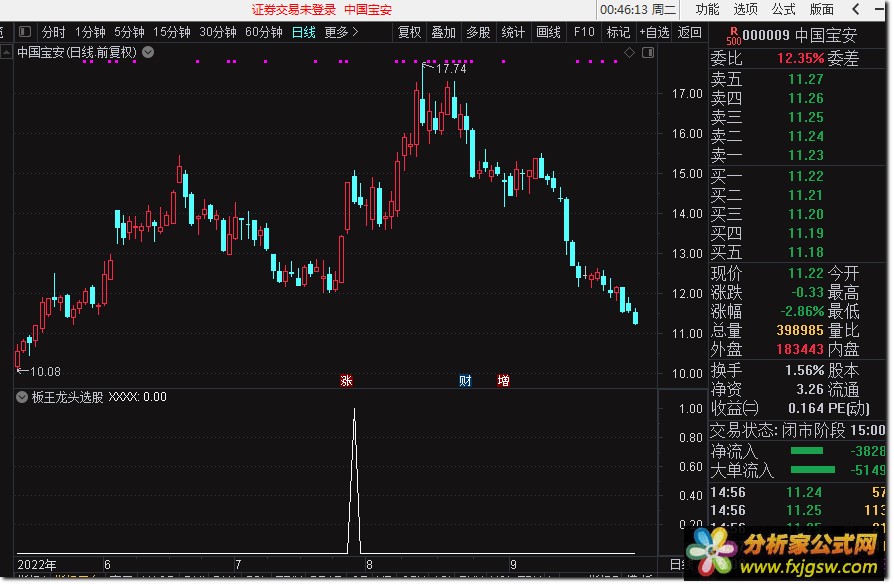Click the 涨跌 -0.33 value
The height and width of the screenshot is (584, 894).
(x=807, y=293)
